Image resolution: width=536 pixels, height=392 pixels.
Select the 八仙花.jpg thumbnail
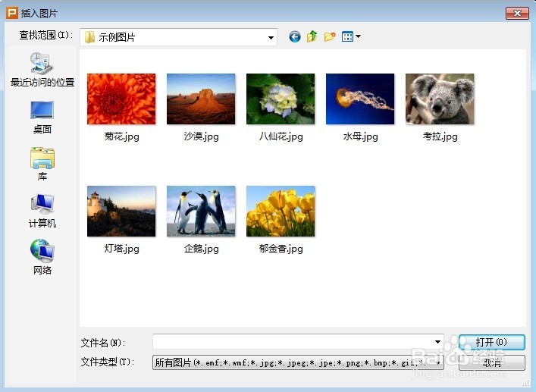click(x=281, y=99)
